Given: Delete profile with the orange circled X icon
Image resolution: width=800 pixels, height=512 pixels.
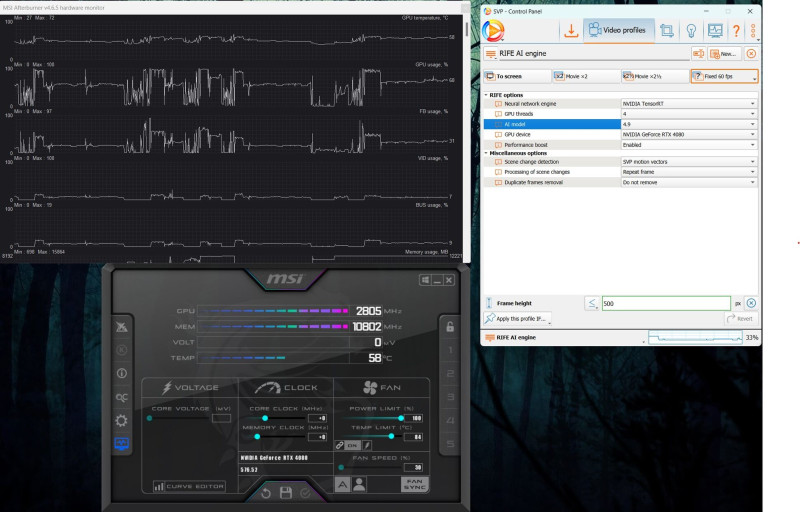Looking at the screenshot, I should click(751, 54).
